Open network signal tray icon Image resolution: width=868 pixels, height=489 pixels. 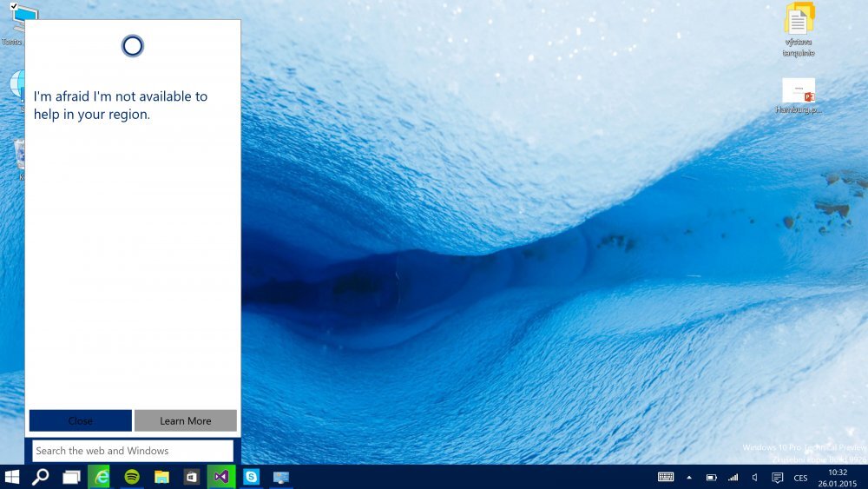pyautogui.click(x=733, y=478)
